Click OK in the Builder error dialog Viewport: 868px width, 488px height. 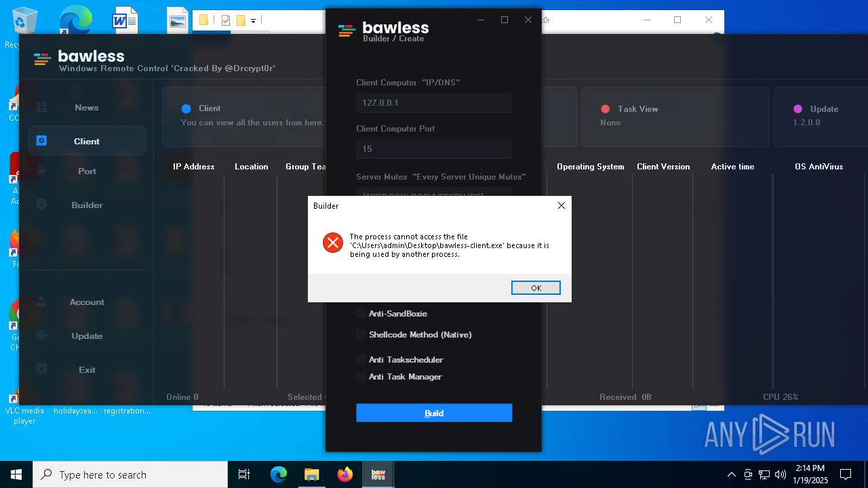pos(536,288)
